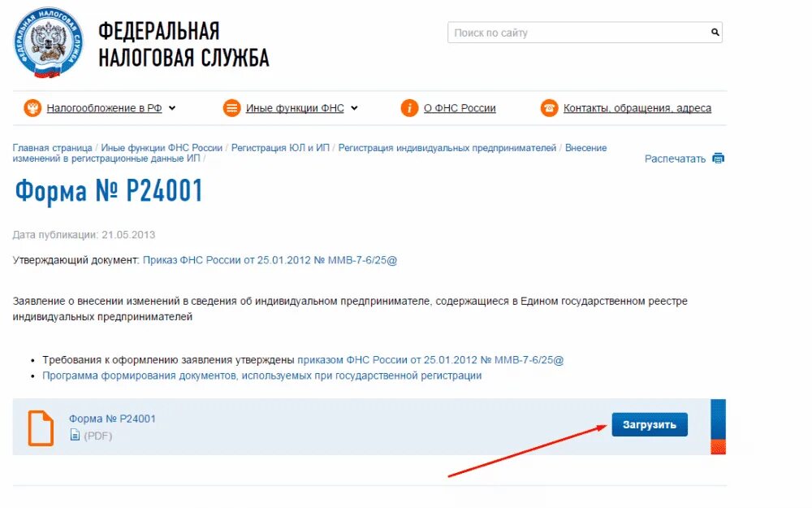This screenshot has width=812, height=508.
Task: Click in the Поиск по сайту search field
Action: (577, 33)
